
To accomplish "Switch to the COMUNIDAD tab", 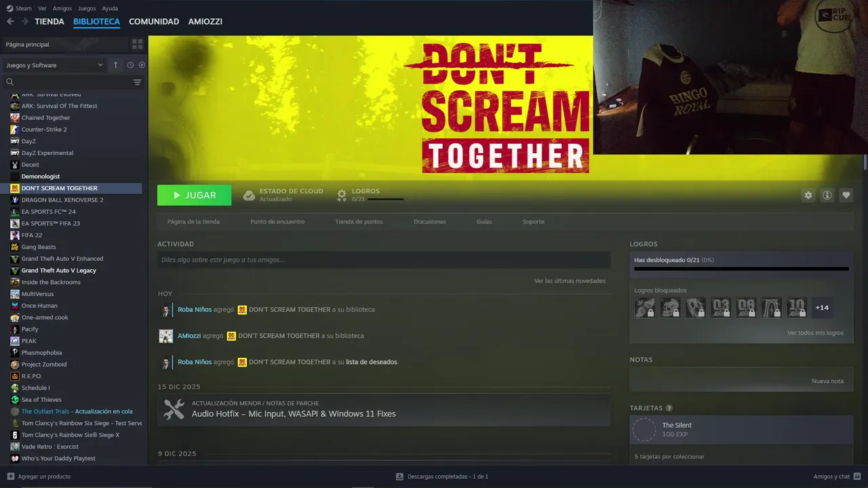I will click(154, 22).
